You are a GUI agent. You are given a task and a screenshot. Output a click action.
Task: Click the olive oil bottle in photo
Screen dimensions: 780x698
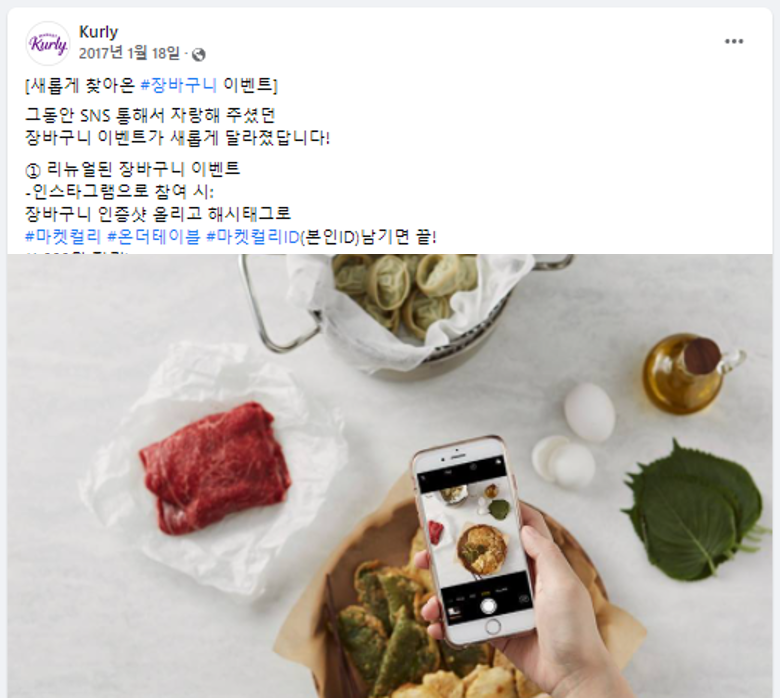689,373
